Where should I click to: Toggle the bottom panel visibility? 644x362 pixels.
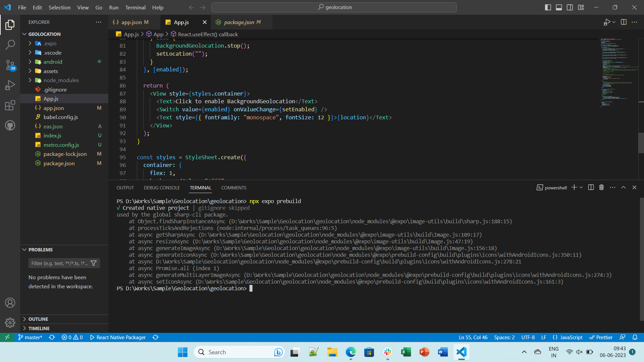tap(558, 7)
